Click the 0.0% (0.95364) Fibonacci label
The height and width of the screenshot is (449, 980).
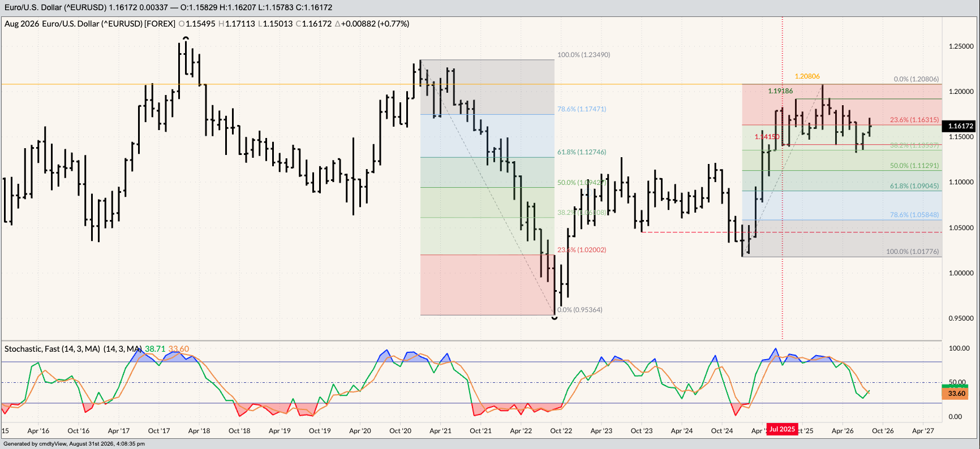coord(580,310)
